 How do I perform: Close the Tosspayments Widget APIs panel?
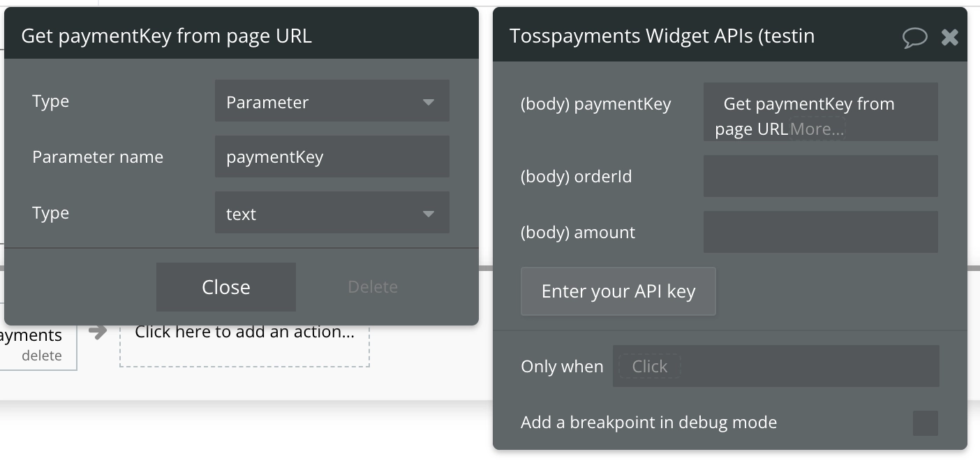950,37
